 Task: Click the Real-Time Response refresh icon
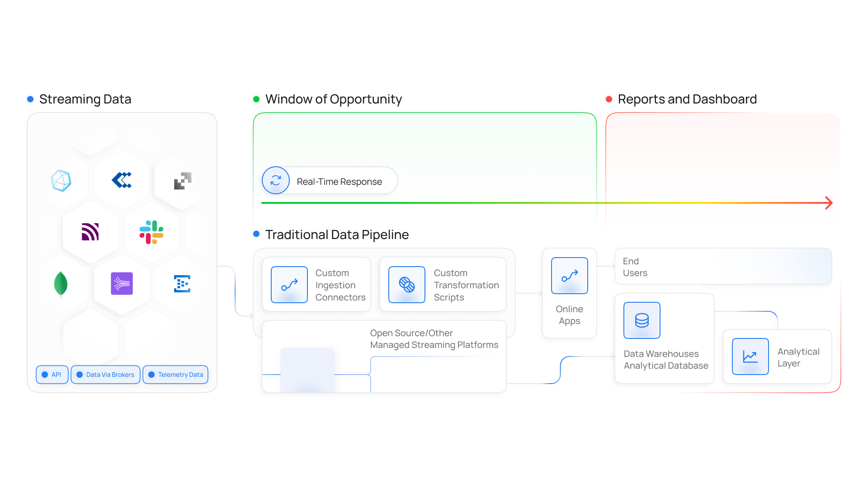click(x=276, y=180)
